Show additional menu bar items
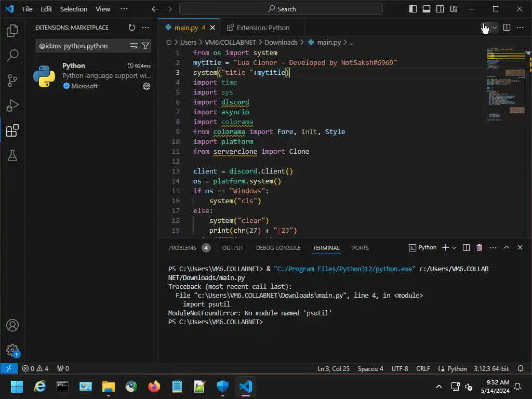 (124, 9)
